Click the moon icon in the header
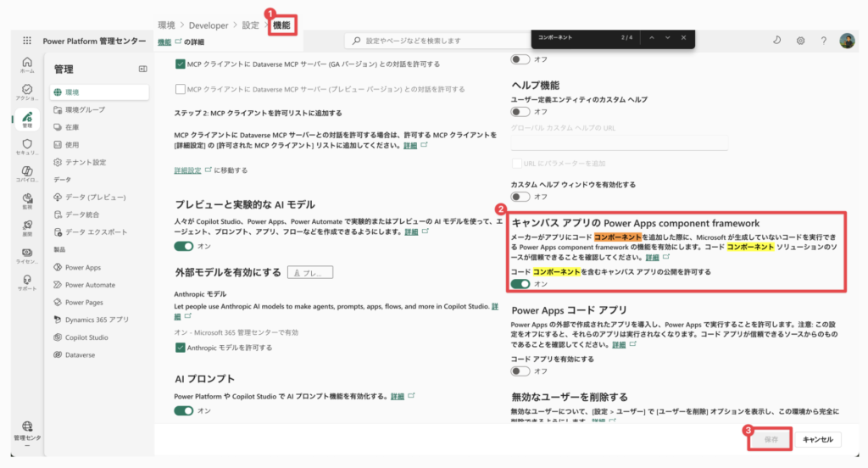The image size is (868, 468). [x=777, y=41]
